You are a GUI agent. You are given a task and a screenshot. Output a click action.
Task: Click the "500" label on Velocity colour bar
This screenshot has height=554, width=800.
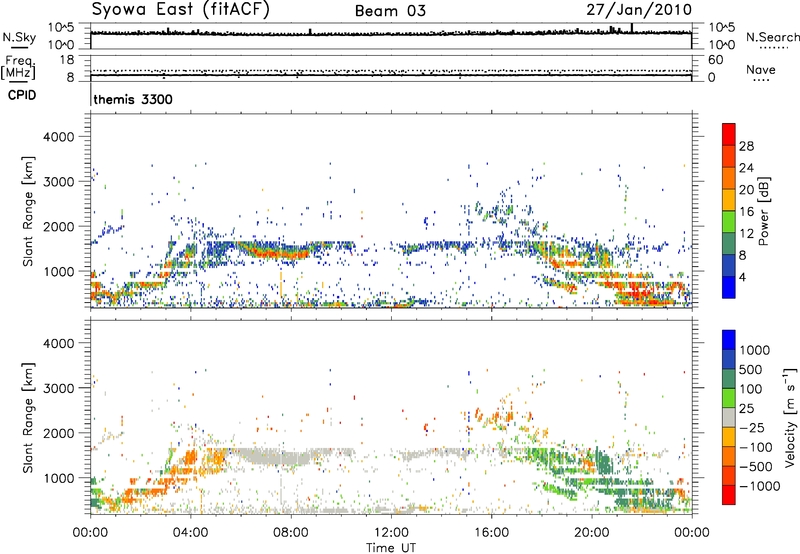click(753, 370)
